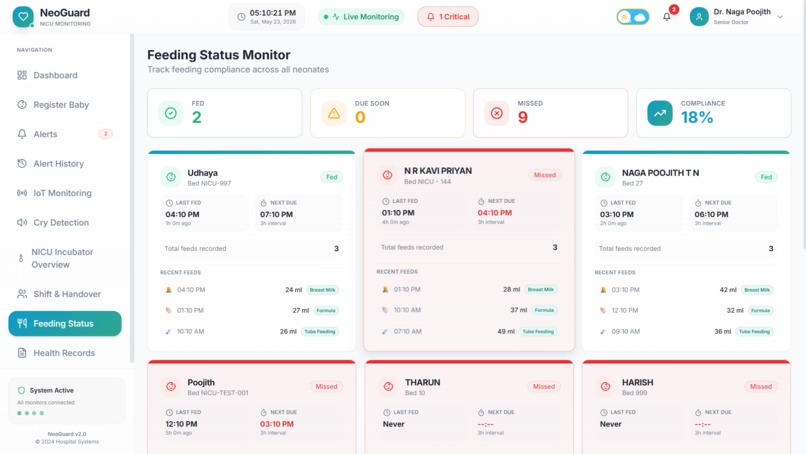Click Udhaya's next due time 07:10 PM

[x=276, y=214]
